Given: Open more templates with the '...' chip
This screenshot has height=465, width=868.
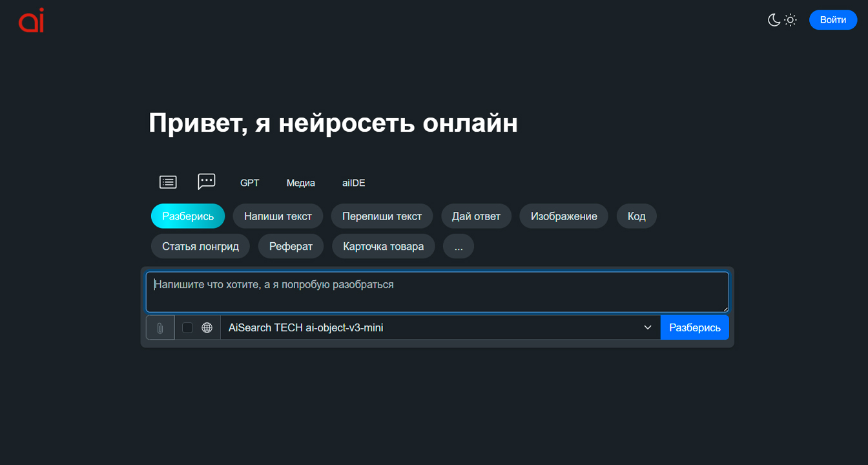Looking at the screenshot, I should (458, 246).
